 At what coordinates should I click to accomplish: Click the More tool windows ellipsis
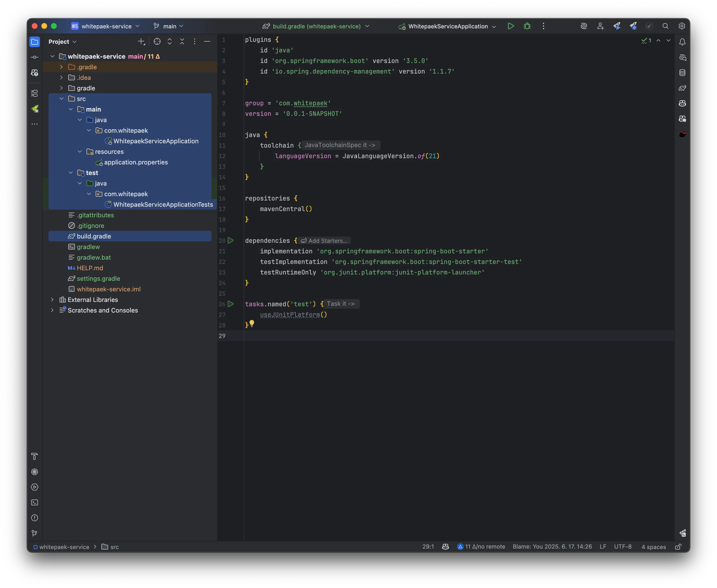(x=35, y=124)
